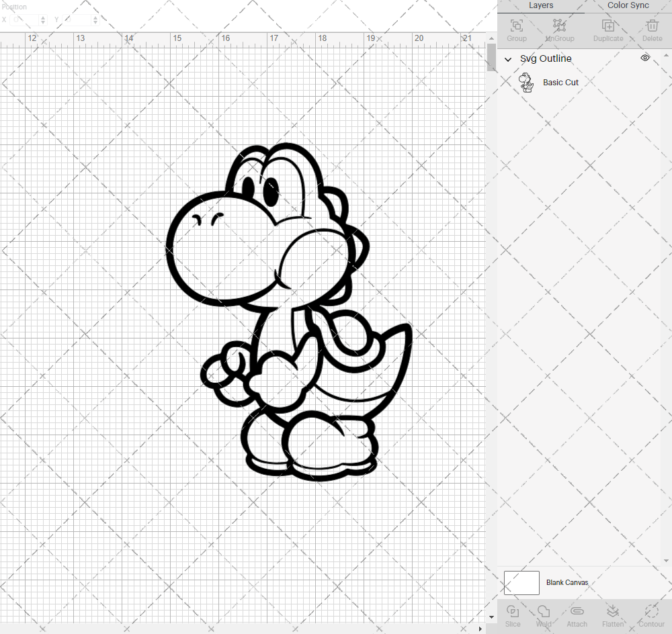
Task: Click the Basic Cut layer thumbnail
Action: (x=527, y=82)
